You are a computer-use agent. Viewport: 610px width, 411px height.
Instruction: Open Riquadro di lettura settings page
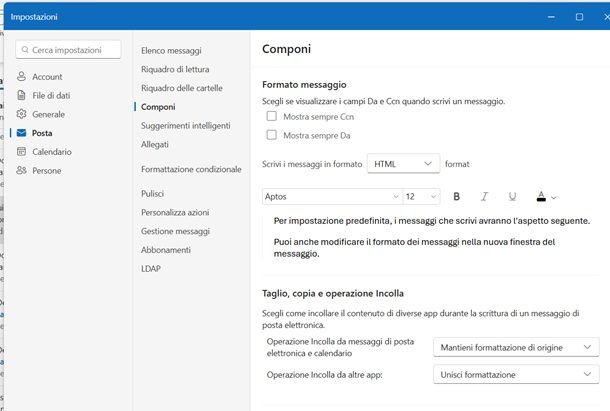coord(175,69)
